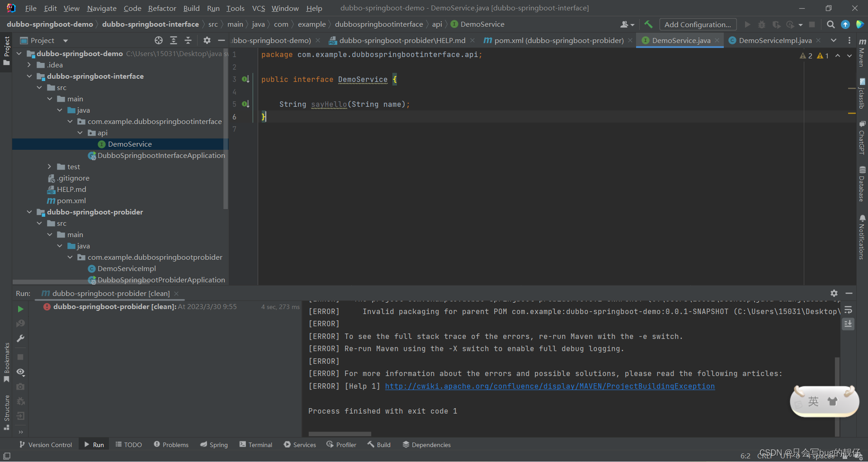Open the Terminal tool window
The width and height of the screenshot is (868, 462).
coord(256,445)
